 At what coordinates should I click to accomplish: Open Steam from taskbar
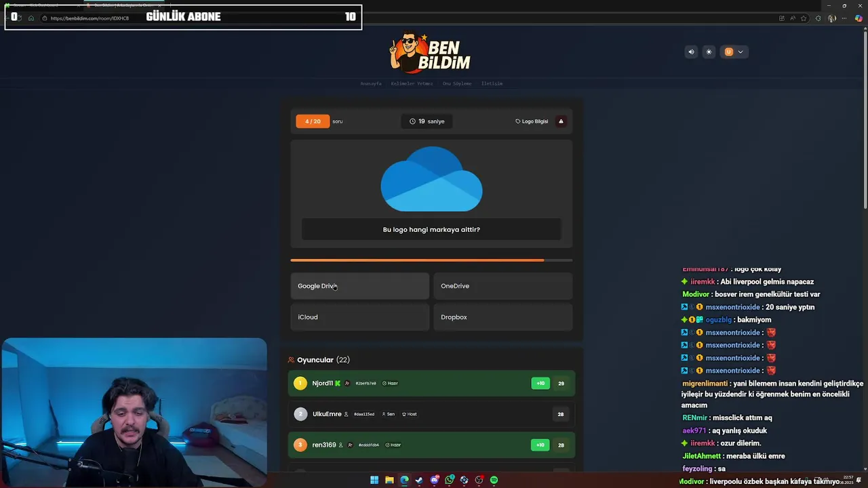[x=419, y=480]
